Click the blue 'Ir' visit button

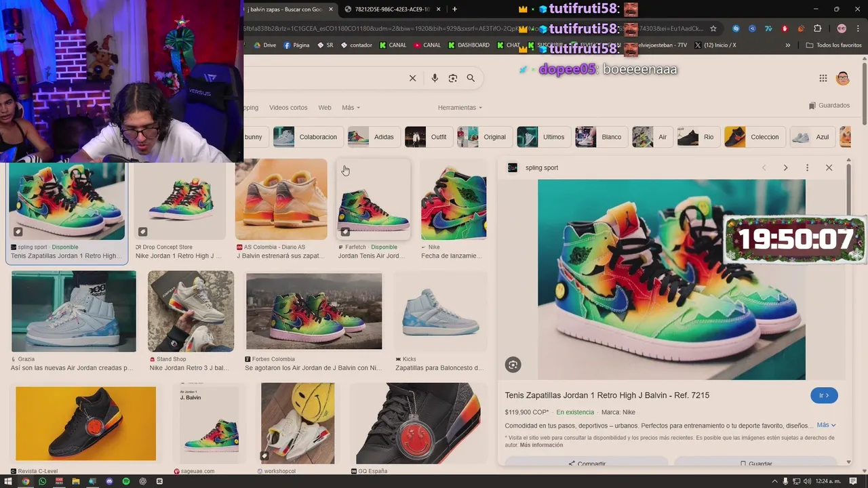pos(824,395)
